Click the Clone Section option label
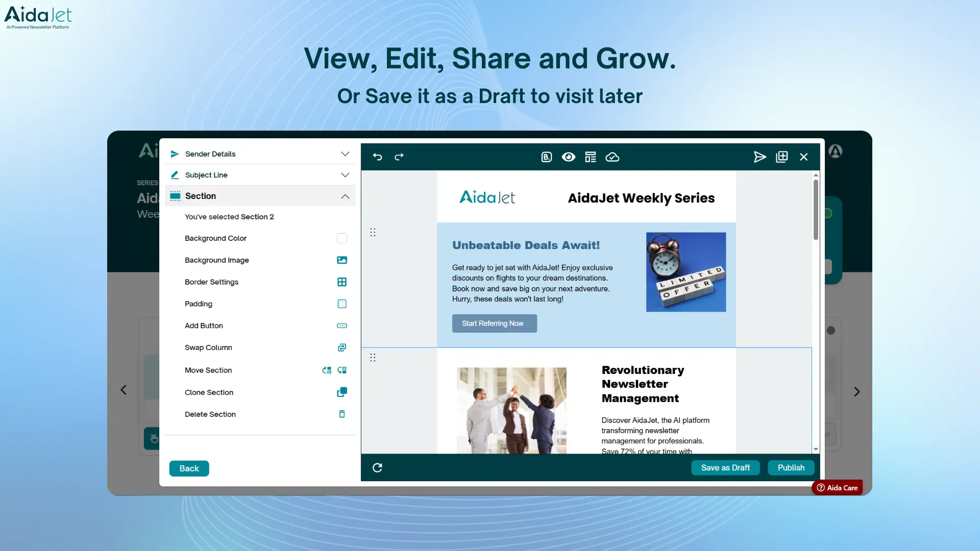Image resolution: width=980 pixels, height=551 pixels. [209, 392]
